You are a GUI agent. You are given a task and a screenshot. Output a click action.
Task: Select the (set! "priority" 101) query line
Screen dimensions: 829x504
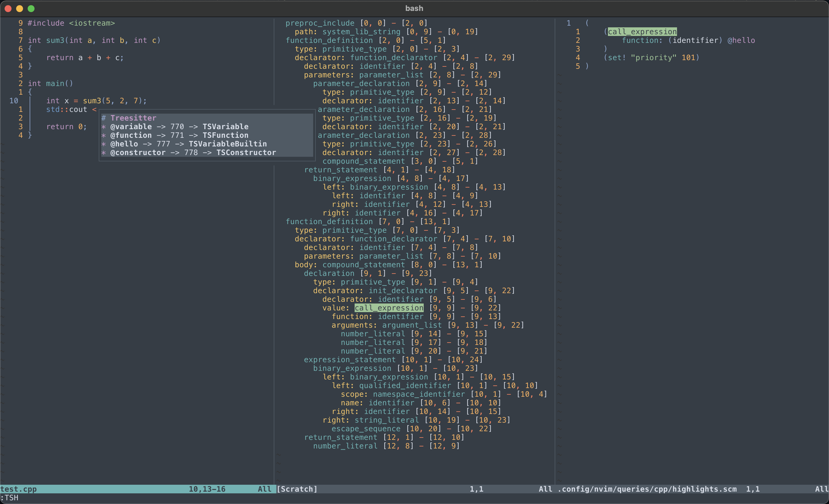(652, 58)
